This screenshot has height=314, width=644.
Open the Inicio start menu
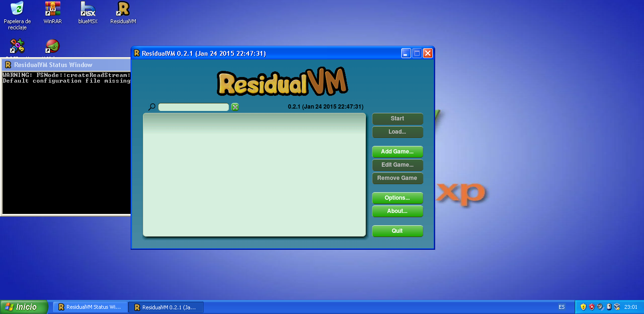point(24,307)
